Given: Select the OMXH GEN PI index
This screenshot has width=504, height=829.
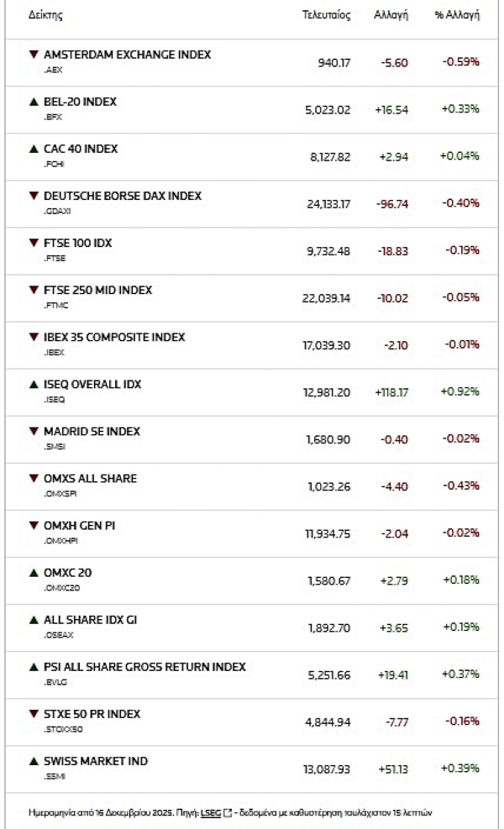Looking at the screenshot, I should click(81, 525).
